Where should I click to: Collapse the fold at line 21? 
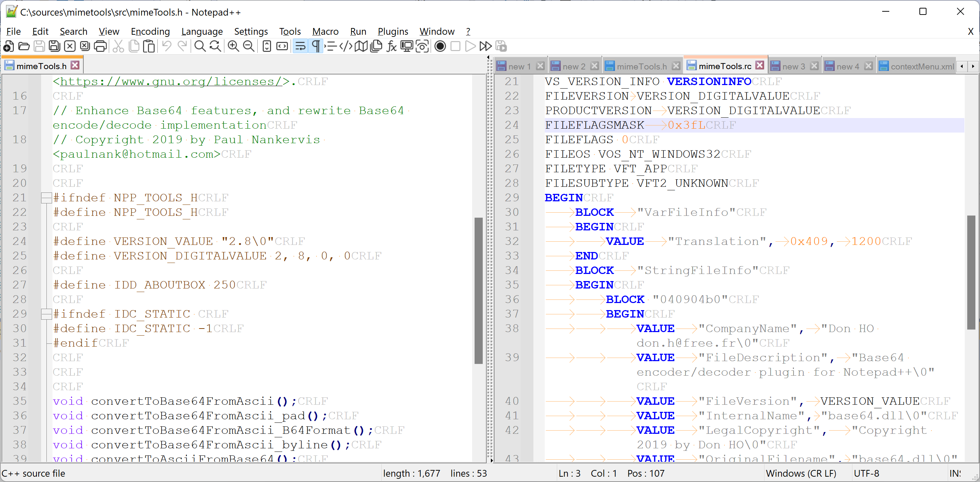click(46, 197)
